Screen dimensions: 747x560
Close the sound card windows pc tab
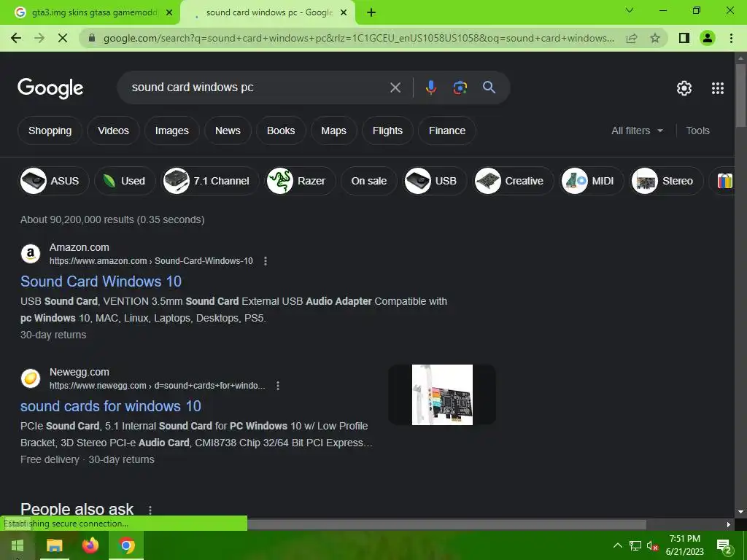coord(344,13)
